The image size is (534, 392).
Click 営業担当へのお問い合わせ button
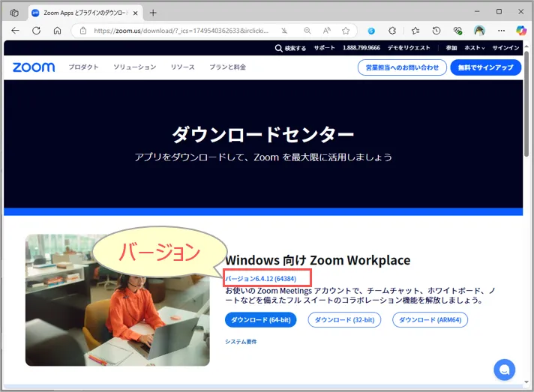(402, 67)
